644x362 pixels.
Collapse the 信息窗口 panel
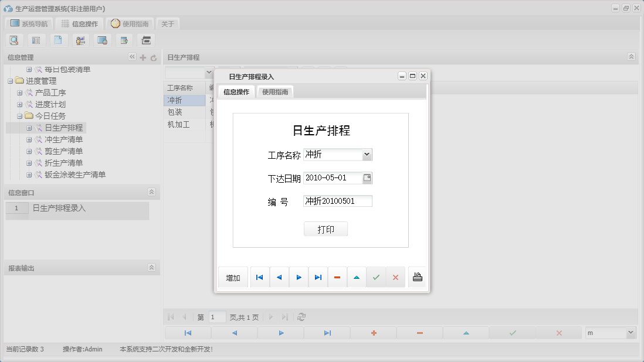pos(152,192)
